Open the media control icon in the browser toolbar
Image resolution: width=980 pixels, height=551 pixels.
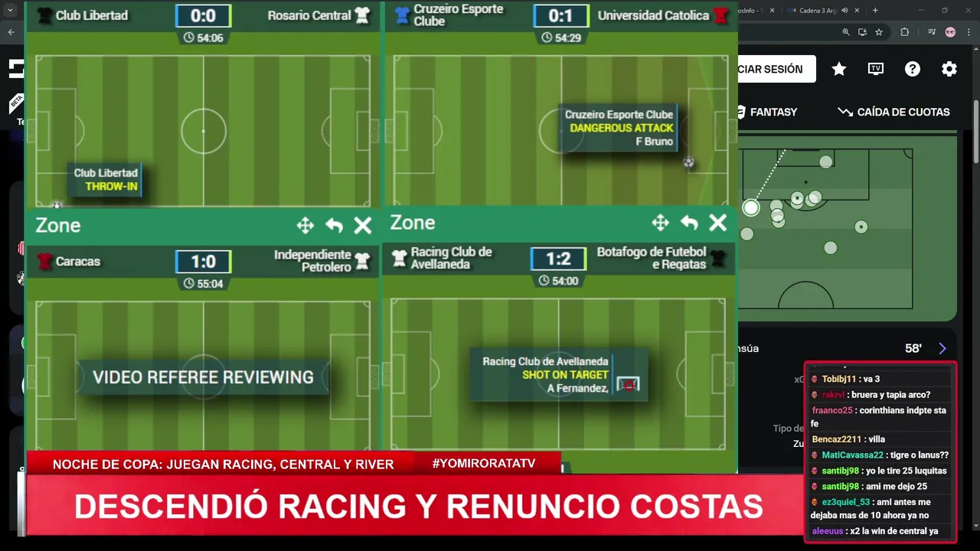point(932,32)
